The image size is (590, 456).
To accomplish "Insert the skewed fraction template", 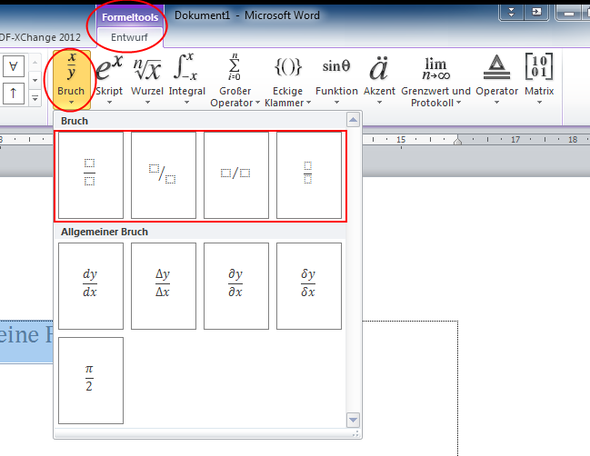I will tap(163, 175).
